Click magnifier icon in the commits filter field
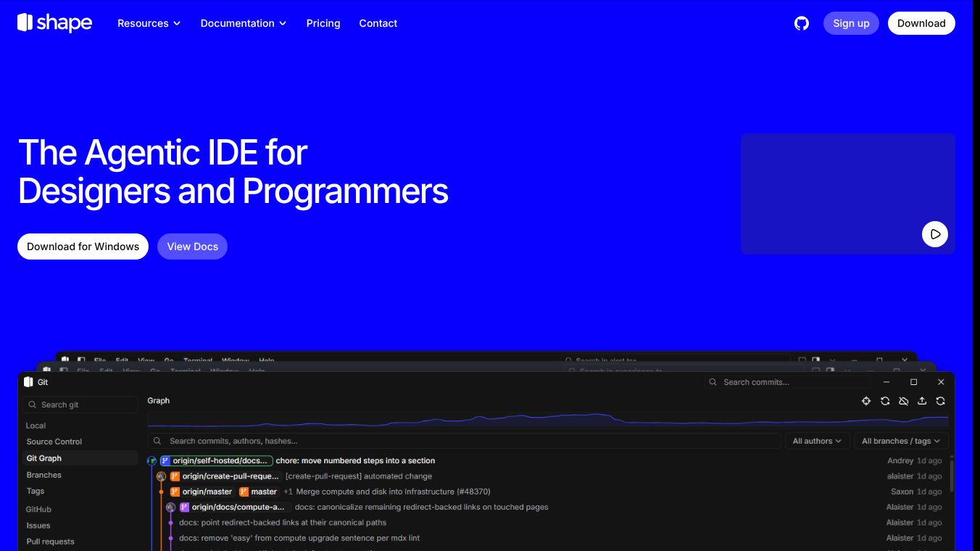 coord(158,441)
